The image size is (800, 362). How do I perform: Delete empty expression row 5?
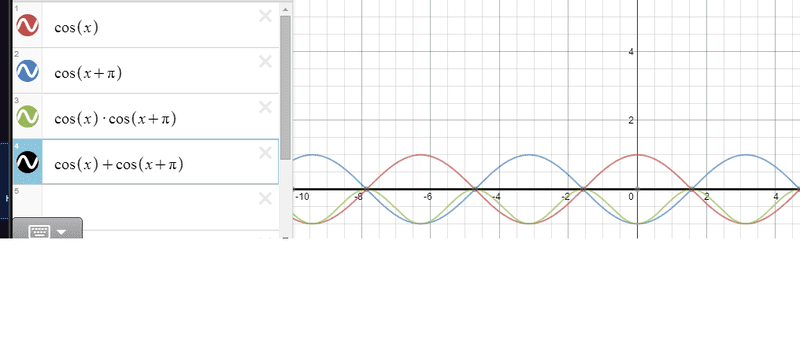pos(265,198)
